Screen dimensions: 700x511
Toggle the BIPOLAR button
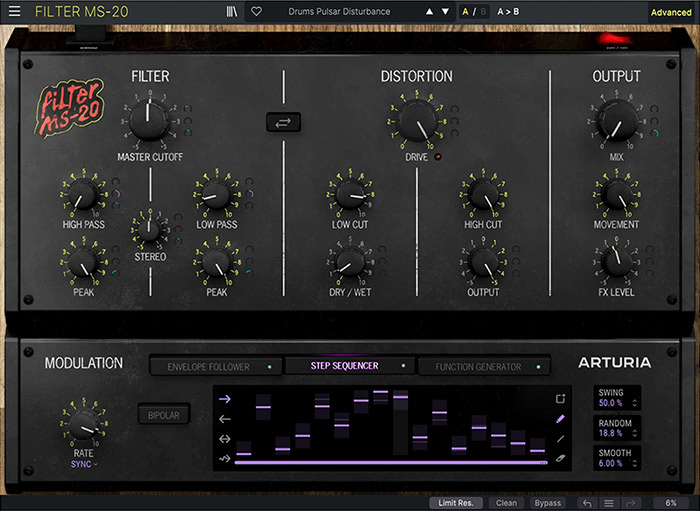(x=164, y=415)
